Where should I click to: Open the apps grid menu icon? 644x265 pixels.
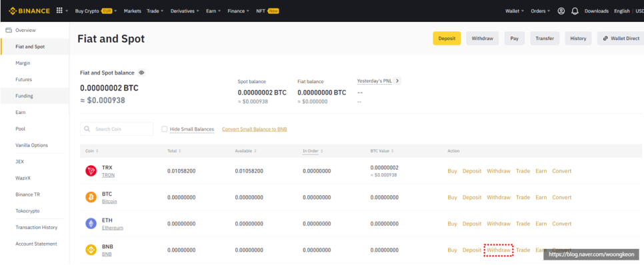tap(59, 11)
